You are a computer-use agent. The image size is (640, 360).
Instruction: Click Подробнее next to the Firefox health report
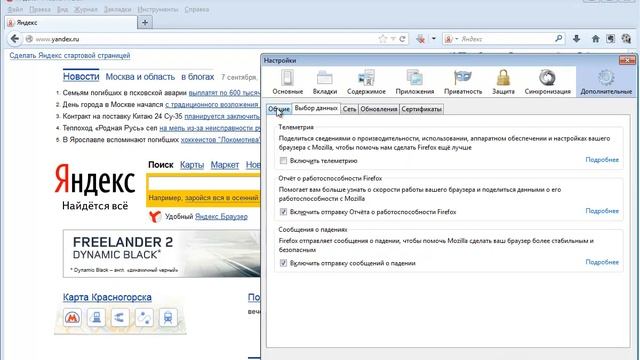pos(602,211)
